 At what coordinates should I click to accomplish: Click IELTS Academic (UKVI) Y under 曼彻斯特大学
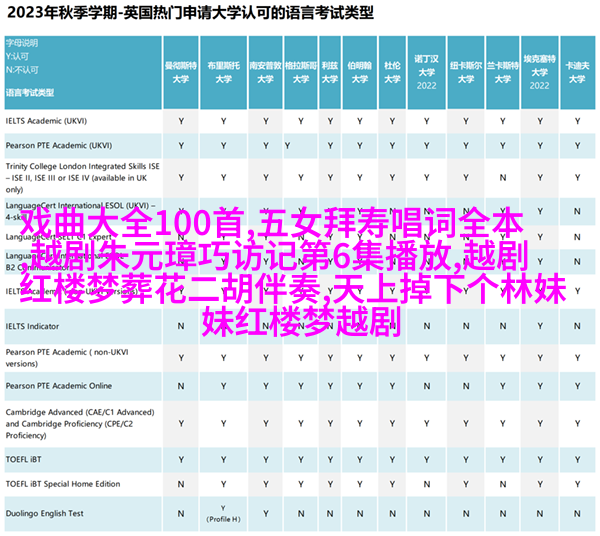[181, 121]
